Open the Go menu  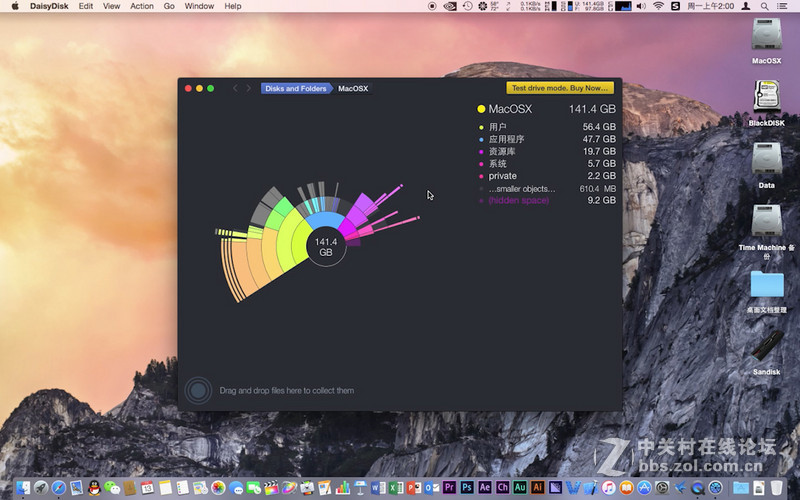point(169,6)
